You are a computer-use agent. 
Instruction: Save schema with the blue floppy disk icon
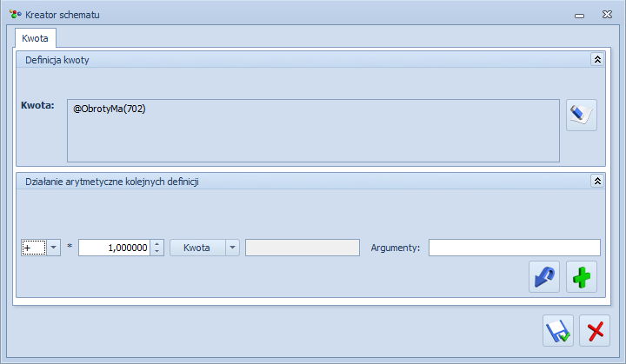557,330
